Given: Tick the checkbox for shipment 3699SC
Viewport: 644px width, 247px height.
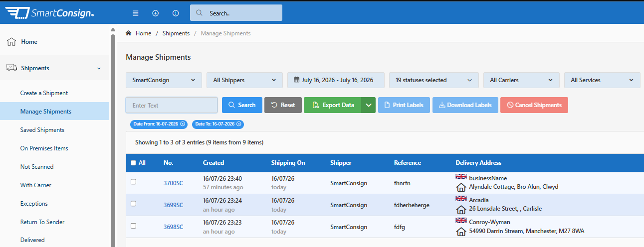Looking at the screenshot, I should click(133, 204).
